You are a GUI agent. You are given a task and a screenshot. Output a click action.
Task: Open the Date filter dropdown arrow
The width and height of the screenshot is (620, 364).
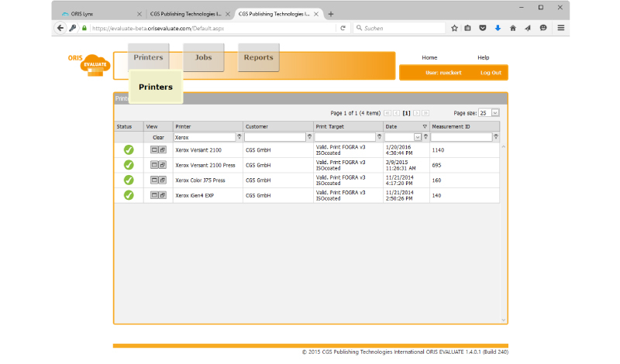tap(418, 137)
